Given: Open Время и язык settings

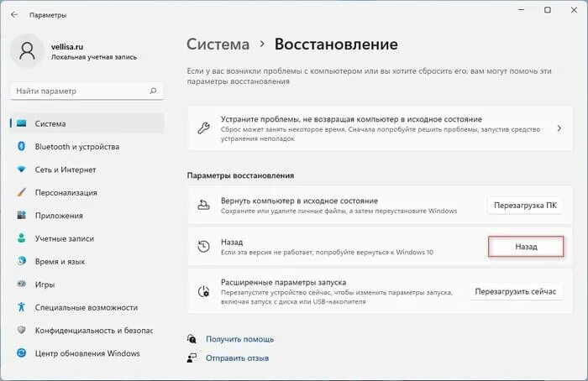Looking at the screenshot, I should click(87, 261).
